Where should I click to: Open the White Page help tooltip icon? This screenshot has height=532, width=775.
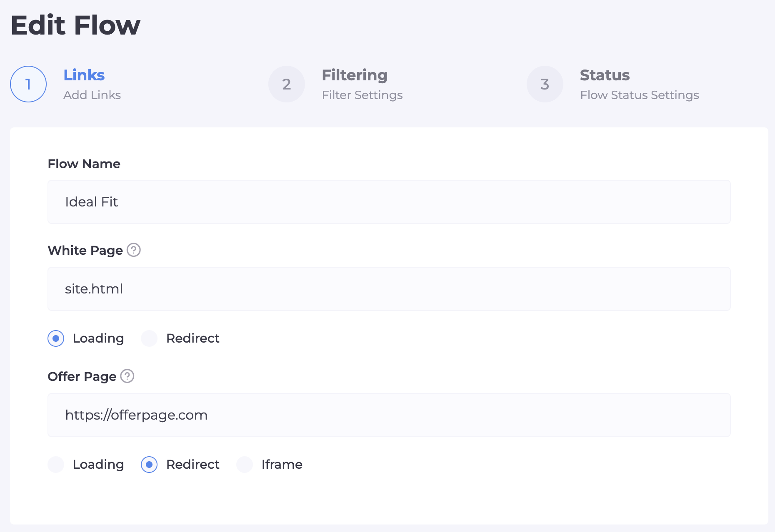(x=134, y=250)
